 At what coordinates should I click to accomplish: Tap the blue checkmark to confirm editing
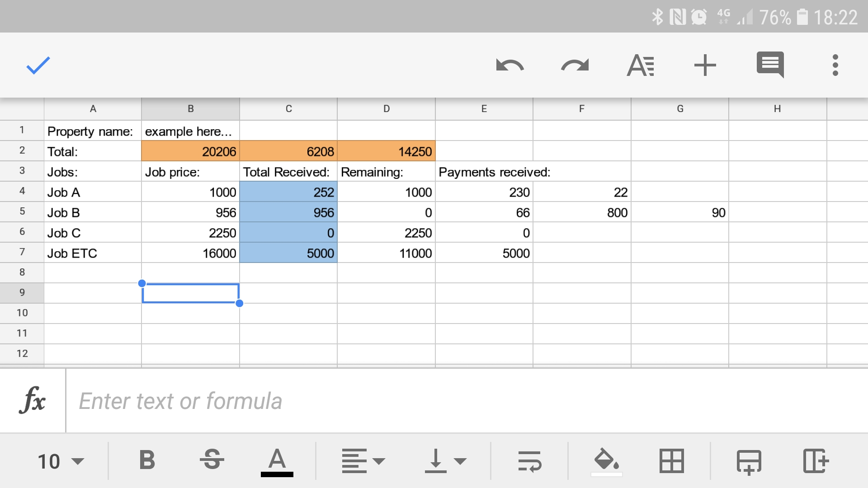pyautogui.click(x=38, y=66)
